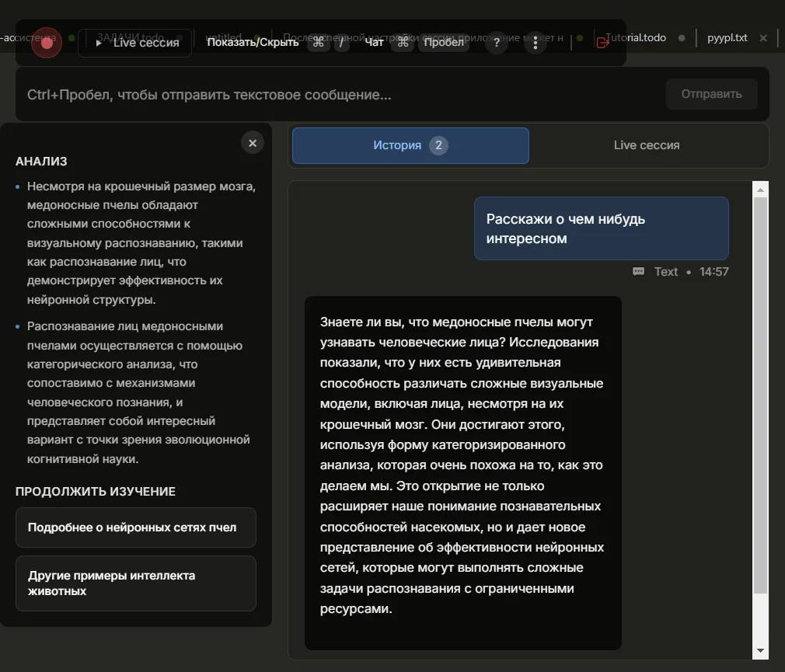Click the Чат shortcut label
785x672 pixels.
coord(374,43)
